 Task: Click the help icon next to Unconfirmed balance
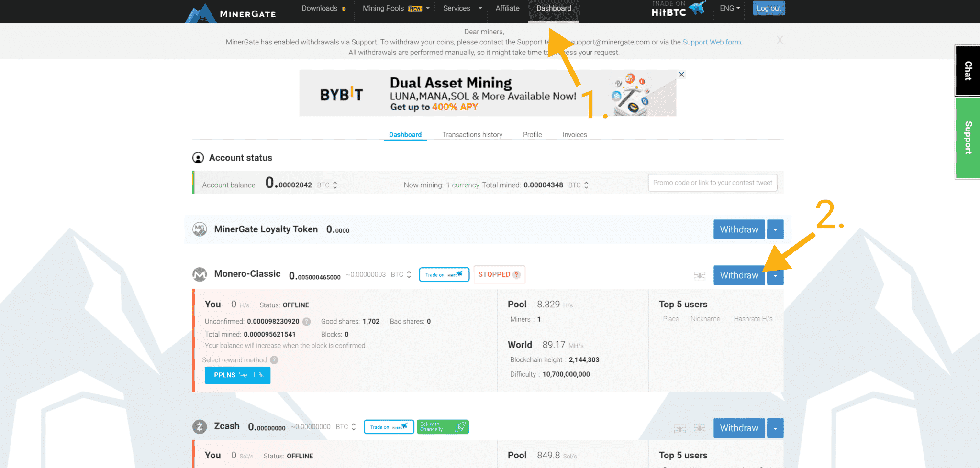coord(307,322)
